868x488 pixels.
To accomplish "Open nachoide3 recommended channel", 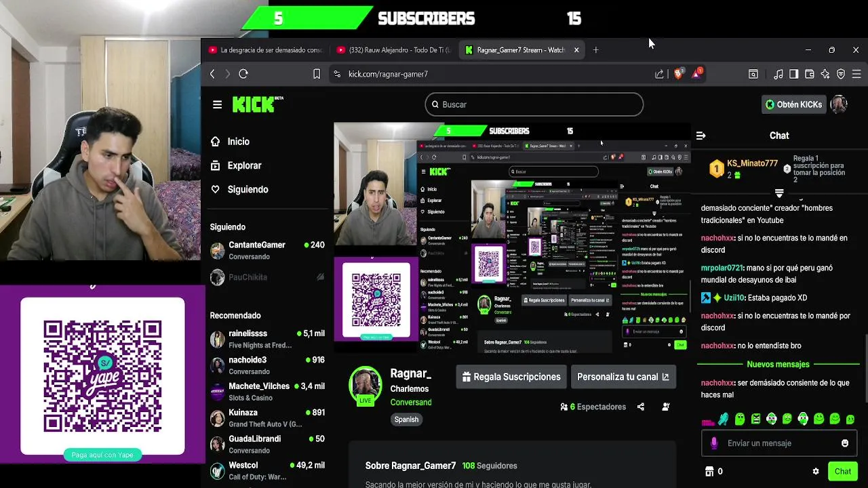I will [267, 365].
